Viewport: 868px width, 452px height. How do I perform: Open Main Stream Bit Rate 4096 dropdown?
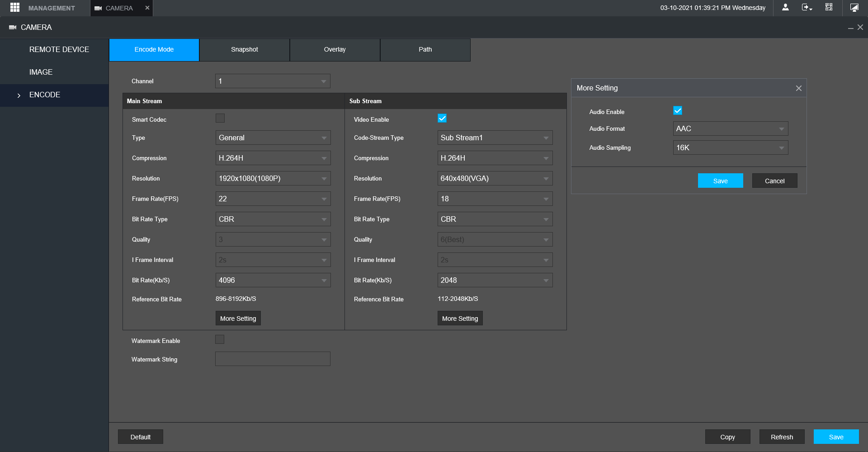pos(273,281)
